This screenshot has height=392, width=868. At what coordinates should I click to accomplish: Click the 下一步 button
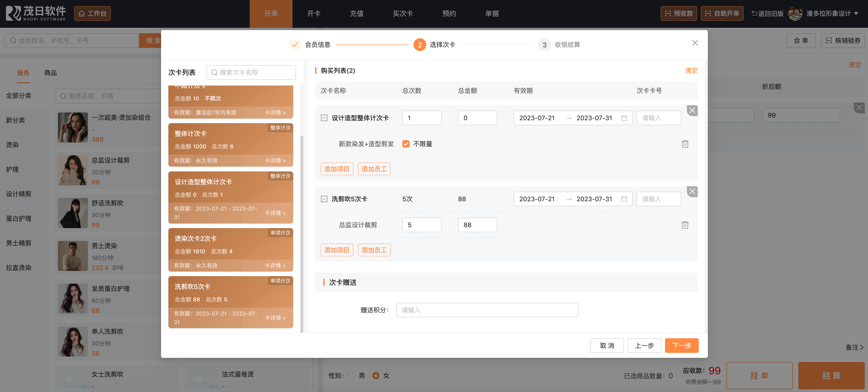click(x=681, y=346)
